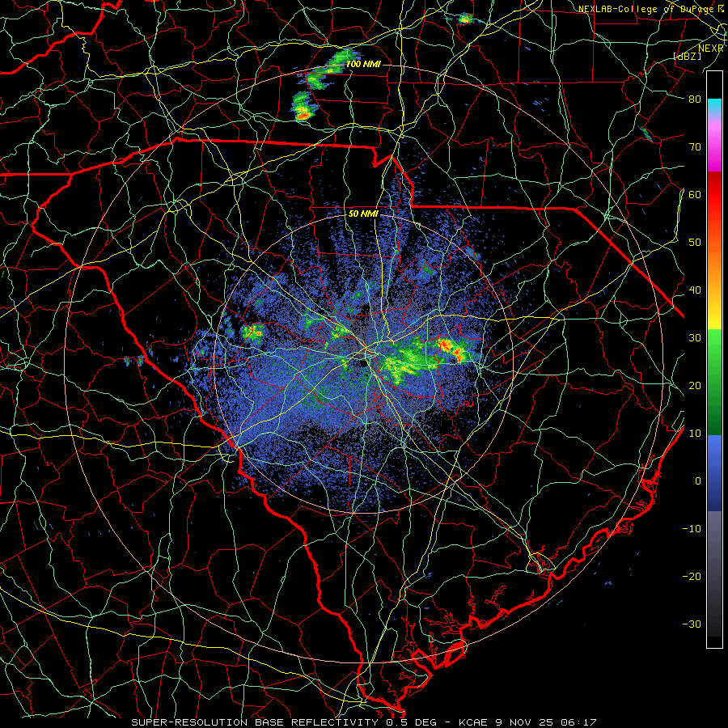Click the 0 value on dBZ scale

click(x=698, y=481)
